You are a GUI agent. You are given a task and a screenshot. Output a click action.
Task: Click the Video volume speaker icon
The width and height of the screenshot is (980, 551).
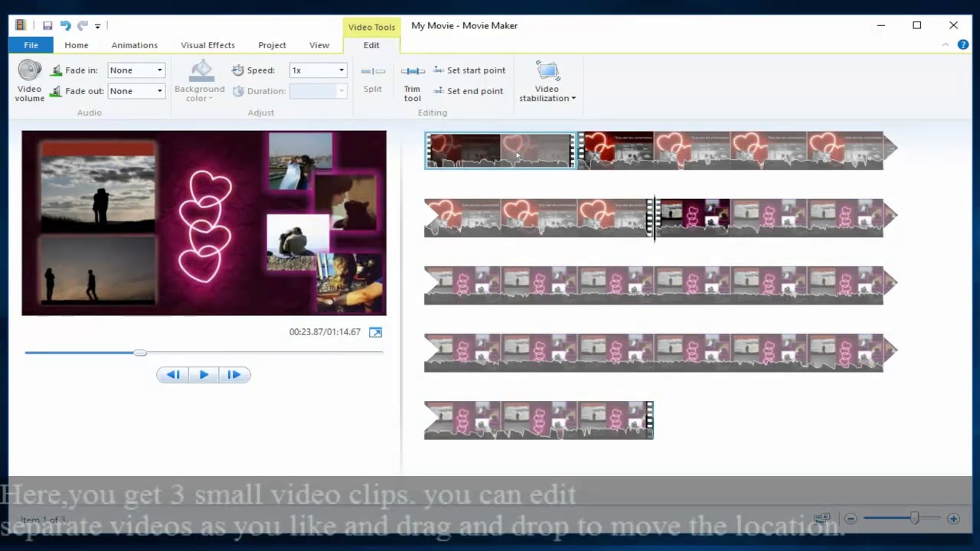[x=30, y=70]
